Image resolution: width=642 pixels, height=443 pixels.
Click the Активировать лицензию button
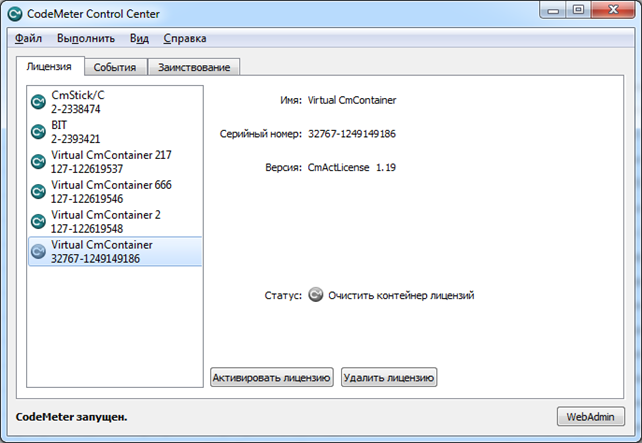pos(271,377)
